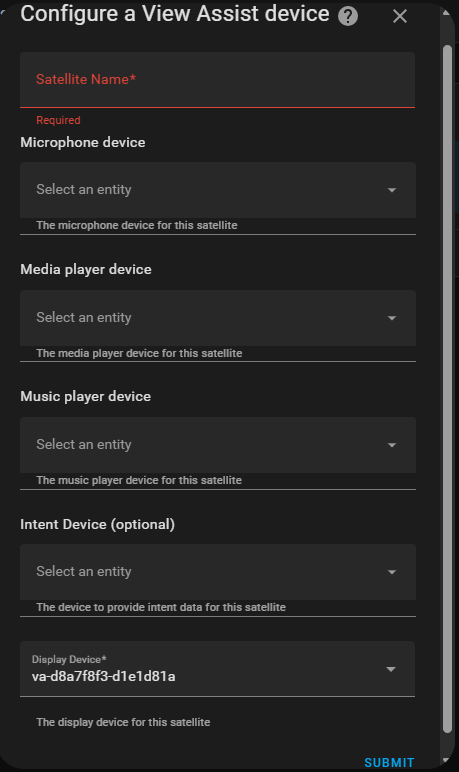Select the Intent Device entity placeholder text

pyautogui.click(x=84, y=572)
